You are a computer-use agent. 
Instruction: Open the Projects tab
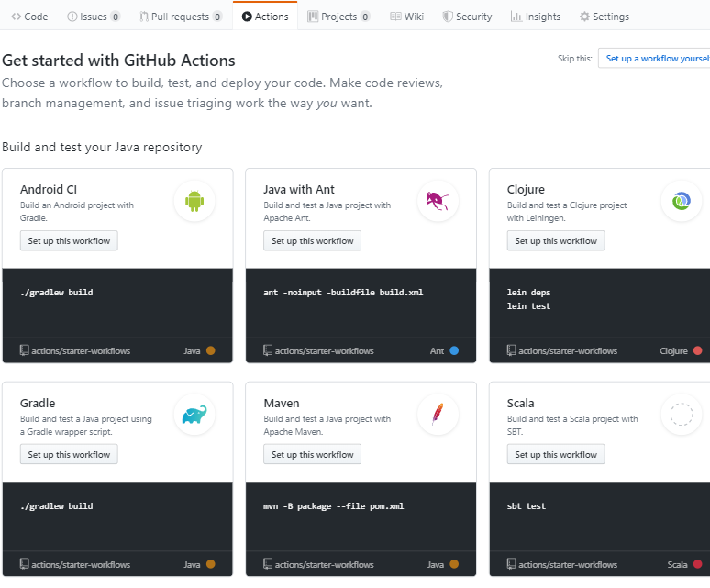pyautogui.click(x=338, y=17)
